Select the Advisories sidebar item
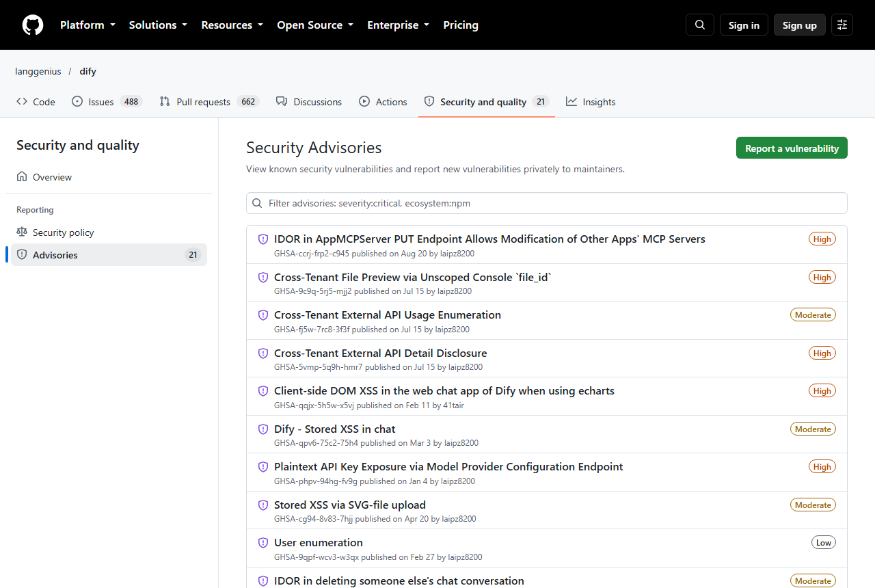The width and height of the screenshot is (875, 588). [109, 255]
